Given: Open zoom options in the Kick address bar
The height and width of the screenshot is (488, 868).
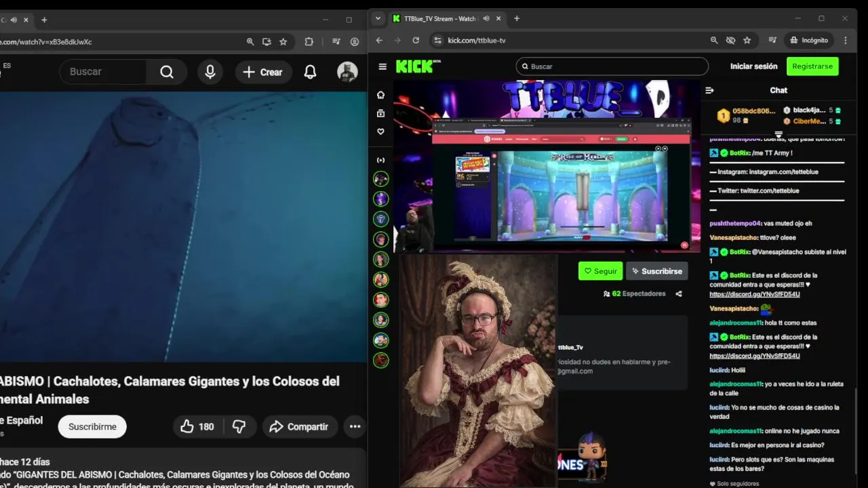Looking at the screenshot, I should click(714, 40).
